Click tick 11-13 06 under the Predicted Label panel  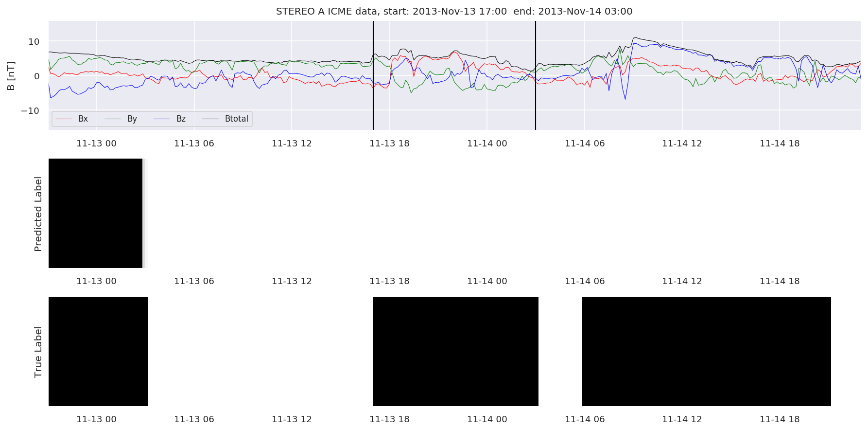pos(194,281)
